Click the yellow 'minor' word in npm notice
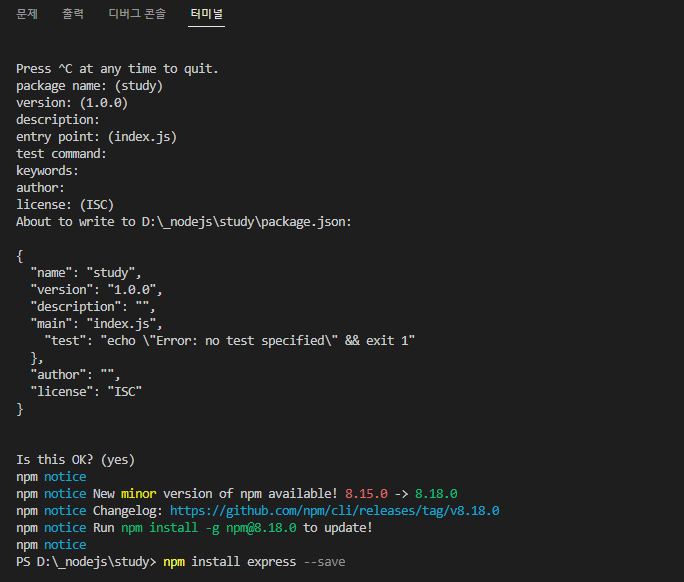Viewport: 684px width, 582px height. click(138, 494)
